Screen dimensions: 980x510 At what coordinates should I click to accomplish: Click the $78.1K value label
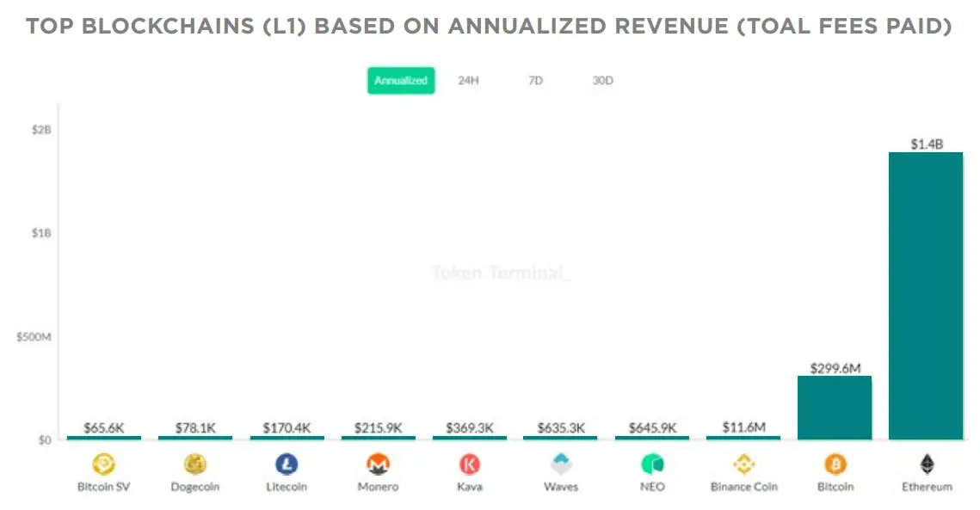[x=195, y=428]
